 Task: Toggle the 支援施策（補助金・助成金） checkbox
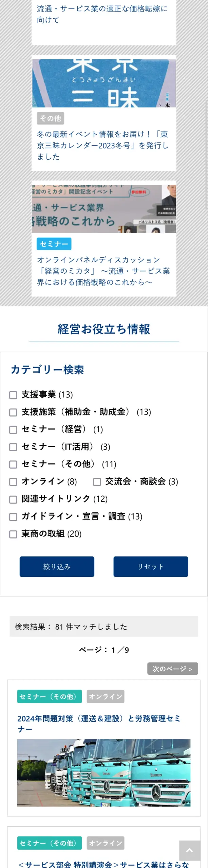pos(13,412)
